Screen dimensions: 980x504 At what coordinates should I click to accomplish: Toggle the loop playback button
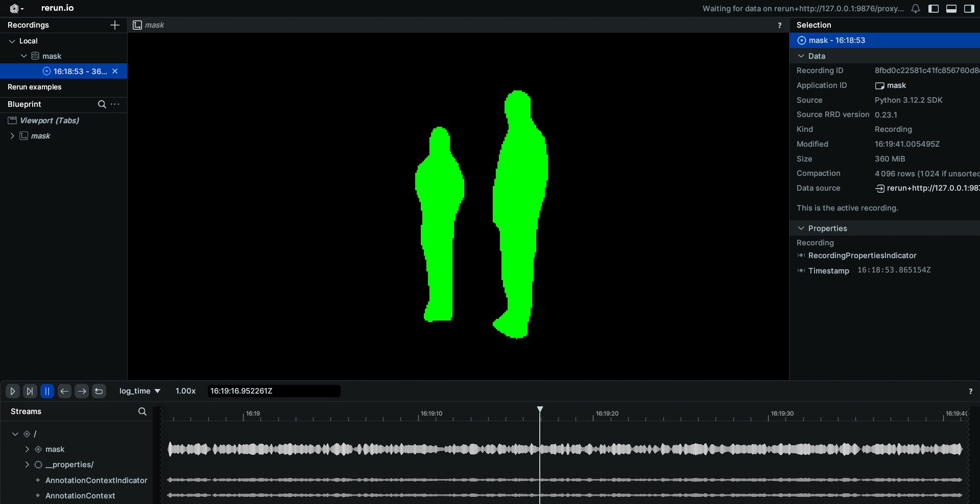click(x=99, y=391)
